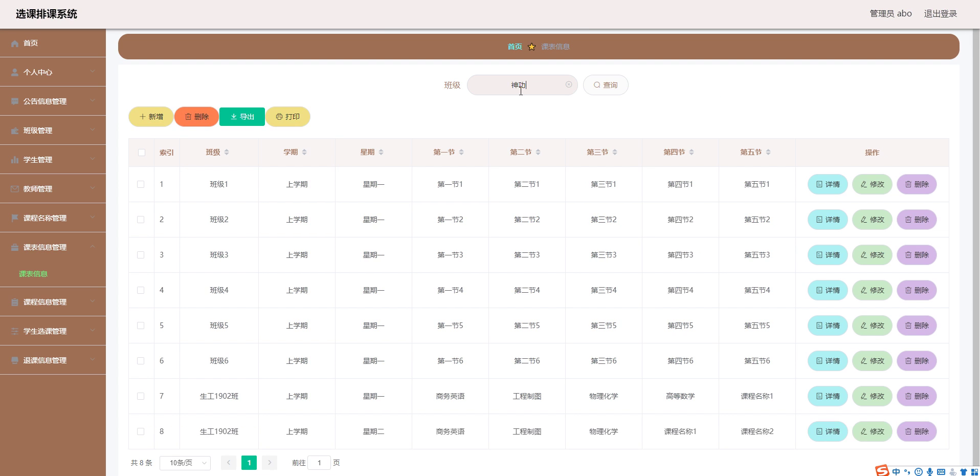Image resolution: width=980 pixels, height=476 pixels.
Task: Click the green 导出 export button
Action: coord(242,117)
